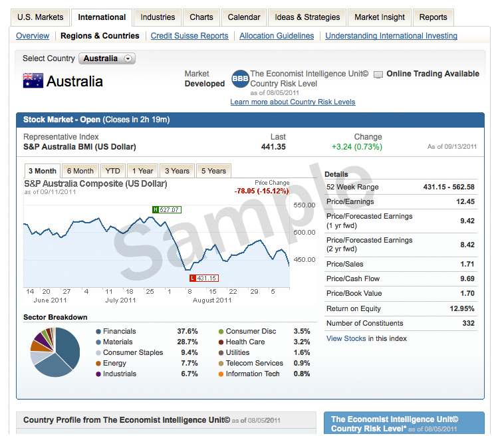Click View Stocks link in Details
The width and height of the screenshot is (492, 448).
click(x=346, y=338)
